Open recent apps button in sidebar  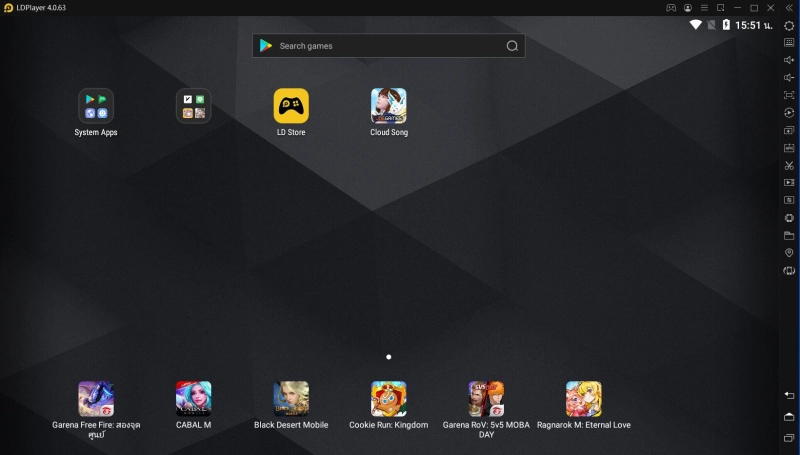789,438
